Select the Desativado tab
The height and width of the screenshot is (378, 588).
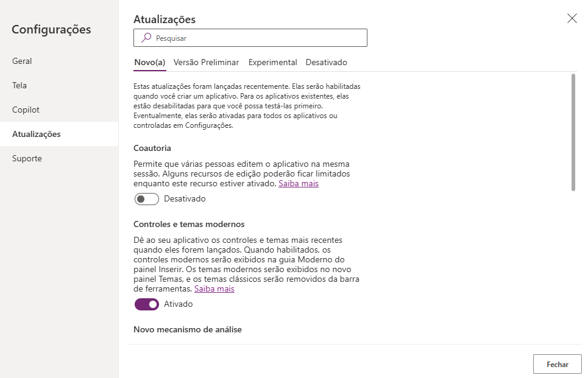click(326, 62)
